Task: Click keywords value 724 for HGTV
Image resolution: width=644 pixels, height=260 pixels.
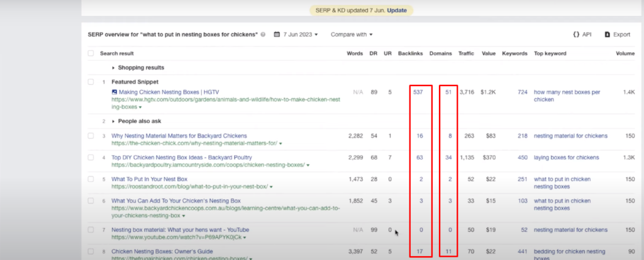Action: tap(523, 92)
